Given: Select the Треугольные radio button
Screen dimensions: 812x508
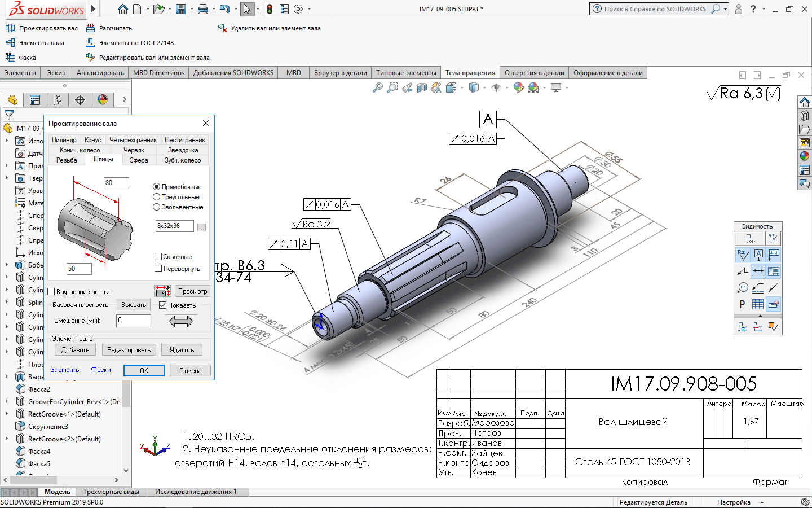Looking at the screenshot, I should pos(157,197).
